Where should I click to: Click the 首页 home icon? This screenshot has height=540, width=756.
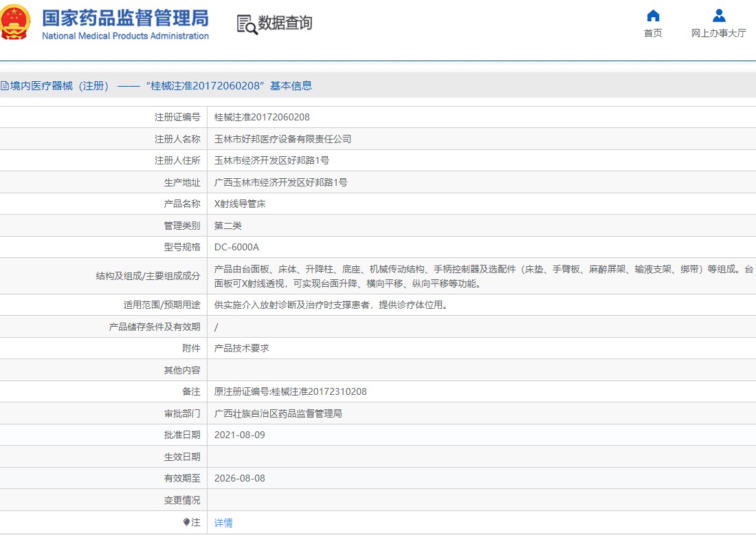(x=653, y=16)
